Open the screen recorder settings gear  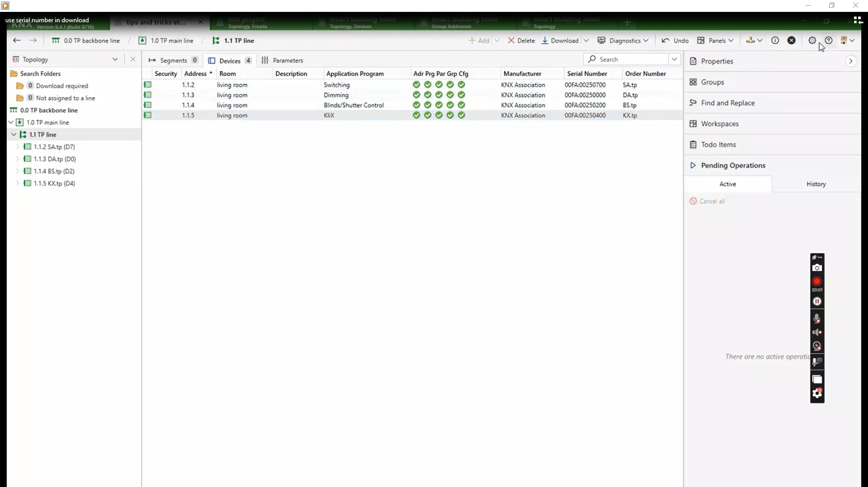click(817, 393)
